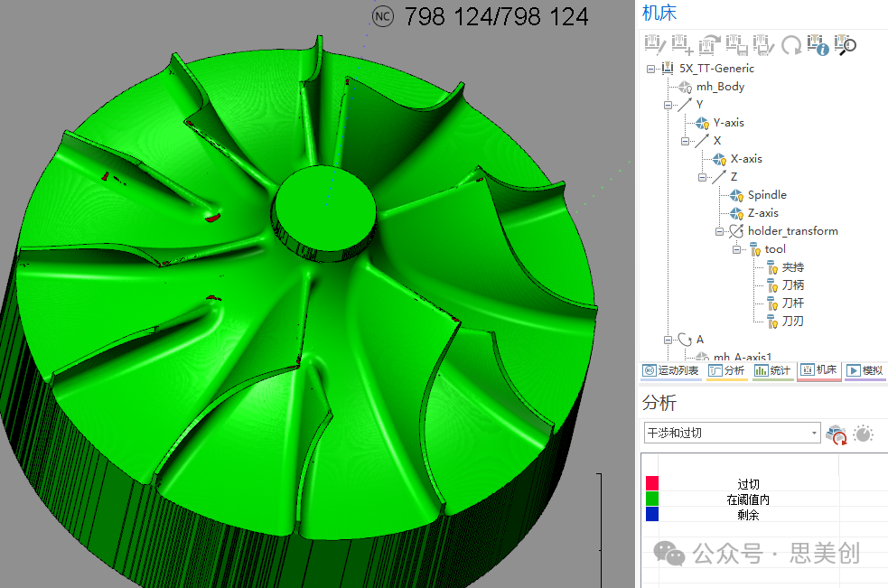Click the Z-axis geometry icon
This screenshot has width=888, height=588.
tap(736, 213)
